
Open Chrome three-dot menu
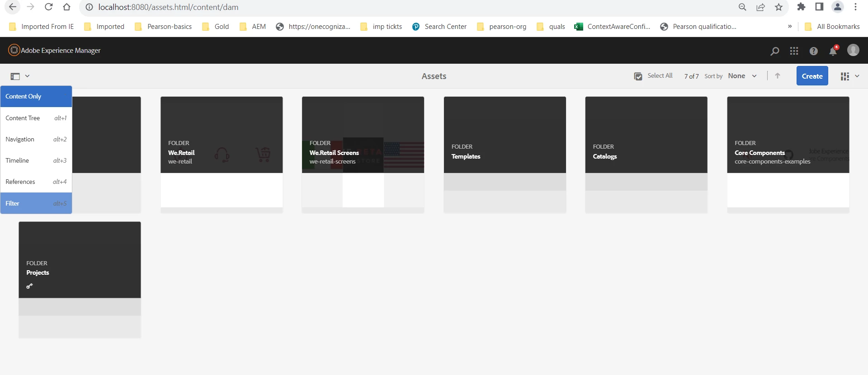click(x=855, y=7)
